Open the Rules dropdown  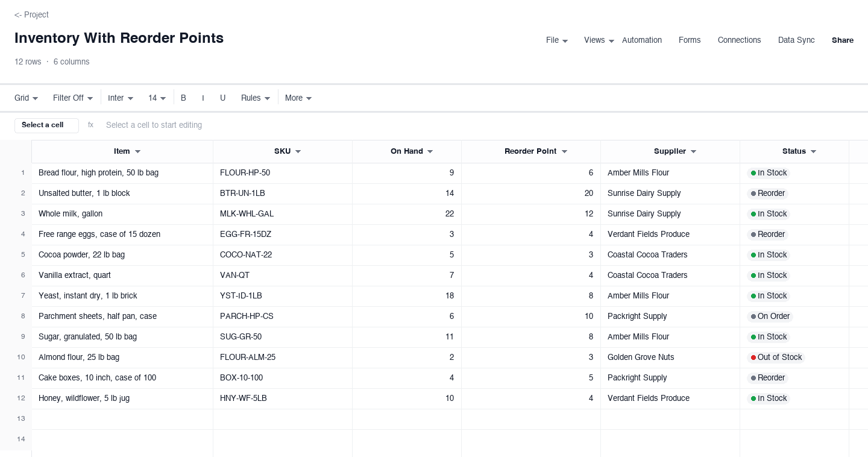point(256,98)
